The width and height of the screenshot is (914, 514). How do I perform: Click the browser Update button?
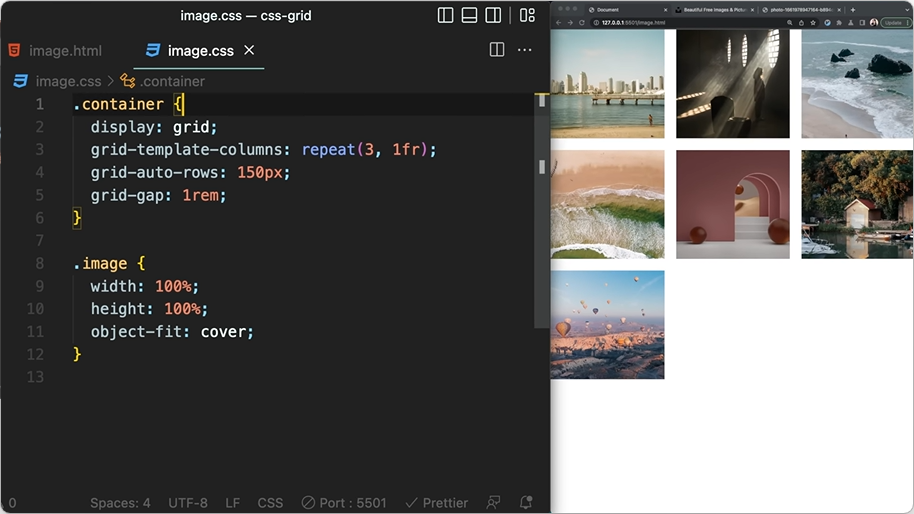pos(895,23)
